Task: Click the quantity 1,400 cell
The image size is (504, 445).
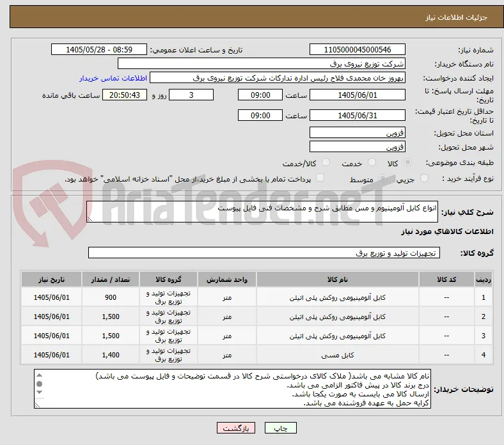Action: 111,355
